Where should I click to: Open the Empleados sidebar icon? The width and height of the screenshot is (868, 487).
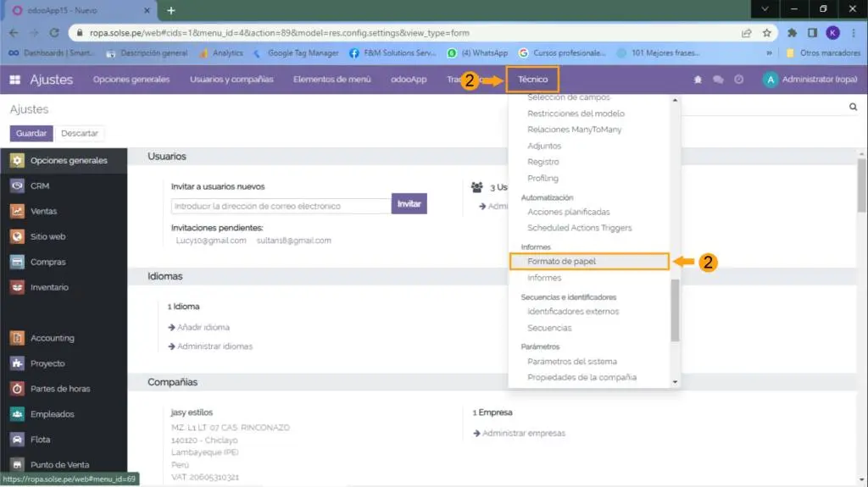click(17, 414)
